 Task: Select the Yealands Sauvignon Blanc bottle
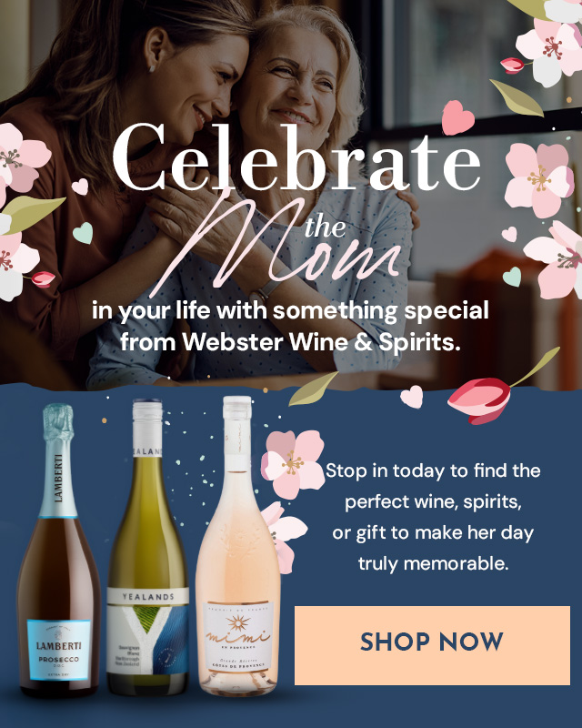pyautogui.click(x=147, y=547)
